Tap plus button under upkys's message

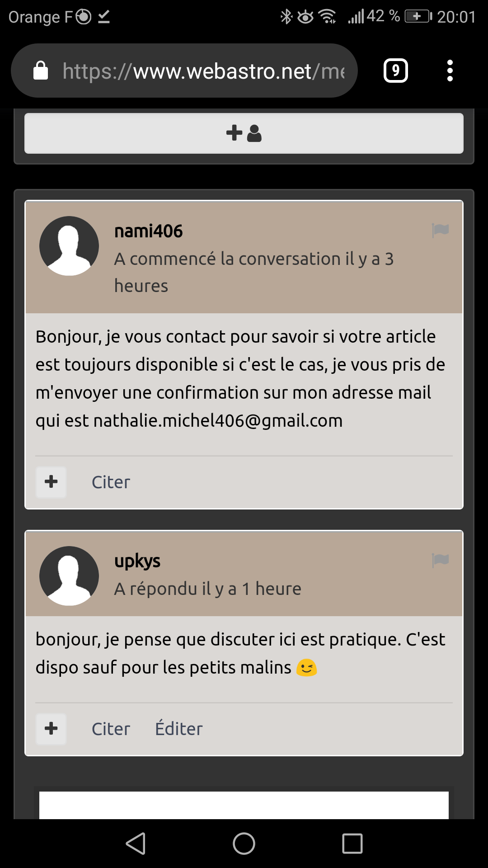[x=51, y=729]
